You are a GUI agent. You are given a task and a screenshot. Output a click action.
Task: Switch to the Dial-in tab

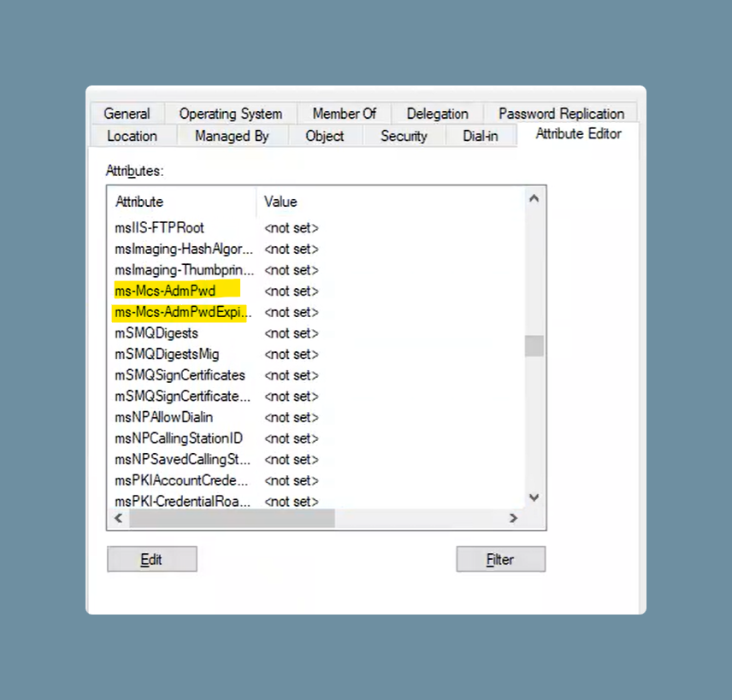(481, 136)
